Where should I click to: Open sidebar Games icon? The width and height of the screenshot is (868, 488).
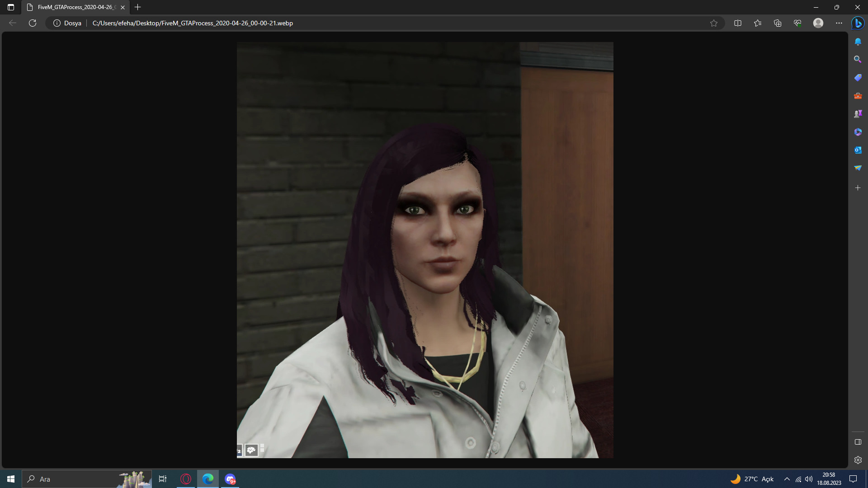[858, 114]
